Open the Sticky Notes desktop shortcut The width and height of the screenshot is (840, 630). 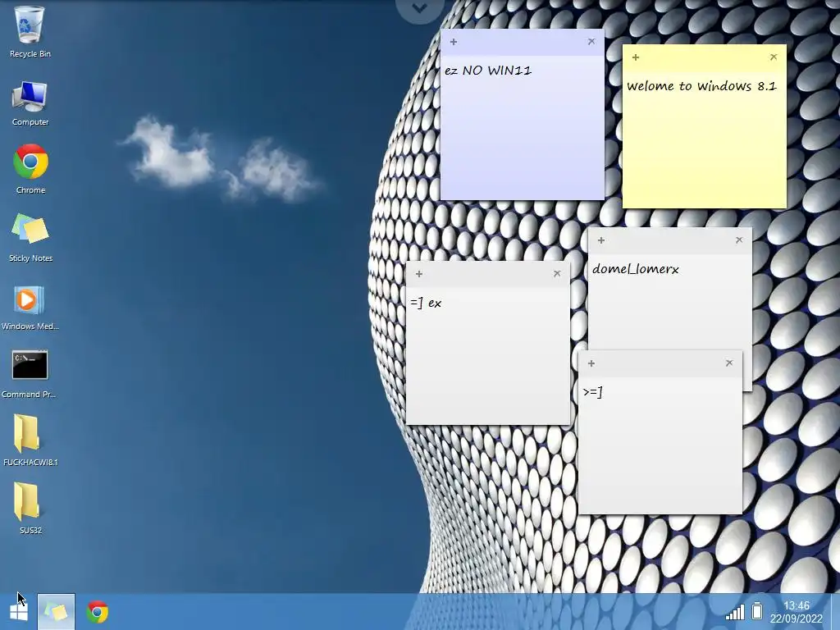pos(30,237)
